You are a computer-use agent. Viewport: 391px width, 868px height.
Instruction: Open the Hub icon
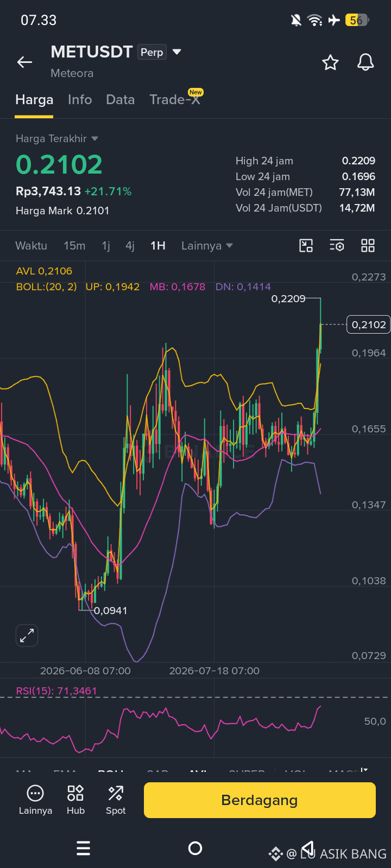coord(75,800)
